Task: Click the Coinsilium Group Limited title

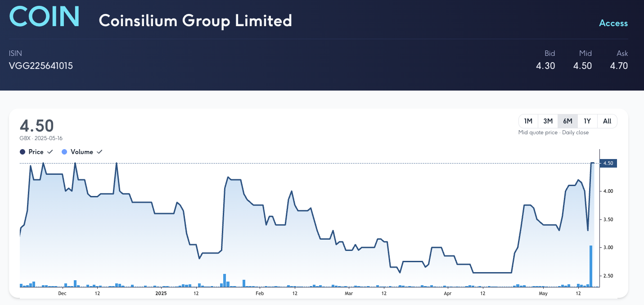Action: [x=195, y=20]
